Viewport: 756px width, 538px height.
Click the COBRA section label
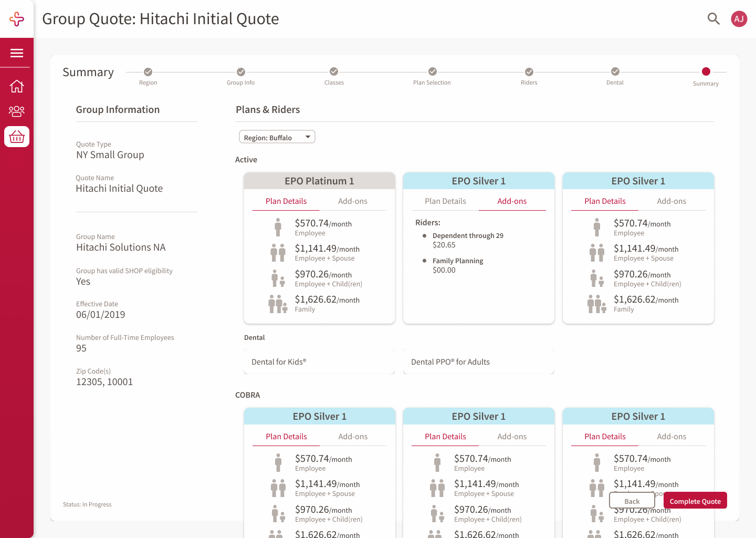click(248, 395)
